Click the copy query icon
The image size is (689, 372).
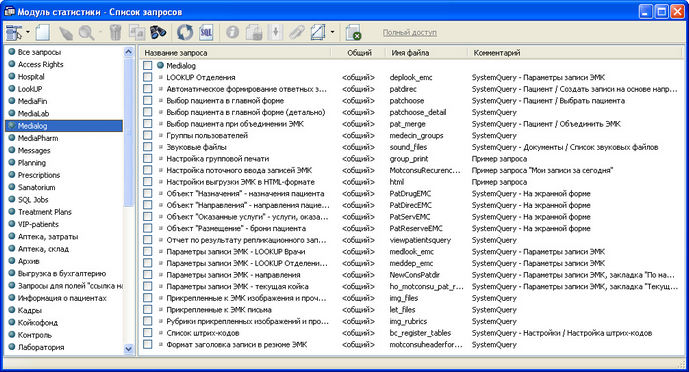(137, 33)
